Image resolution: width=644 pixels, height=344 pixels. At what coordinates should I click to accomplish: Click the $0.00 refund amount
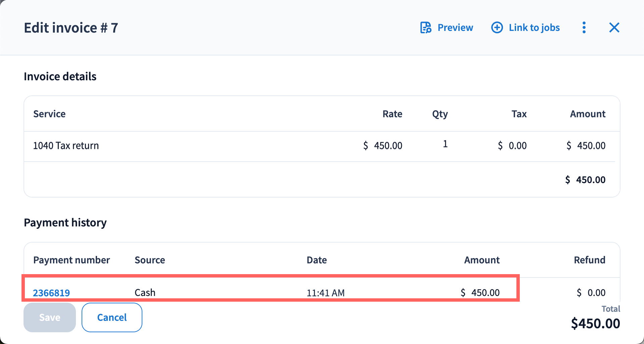click(591, 293)
